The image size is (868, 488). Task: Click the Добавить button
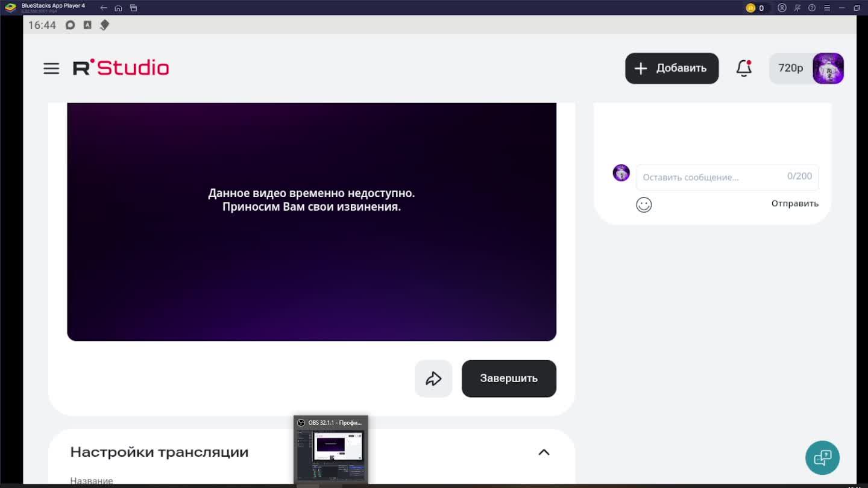[x=671, y=68]
